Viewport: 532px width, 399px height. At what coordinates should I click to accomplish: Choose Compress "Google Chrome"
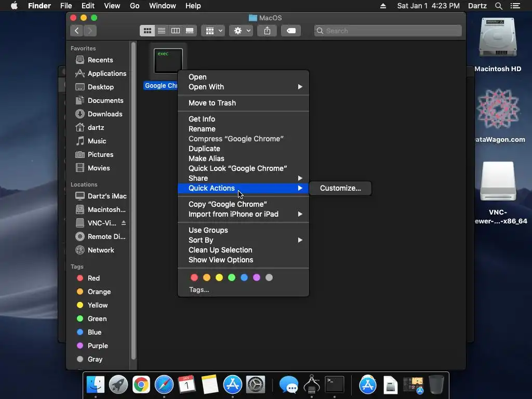(243, 139)
